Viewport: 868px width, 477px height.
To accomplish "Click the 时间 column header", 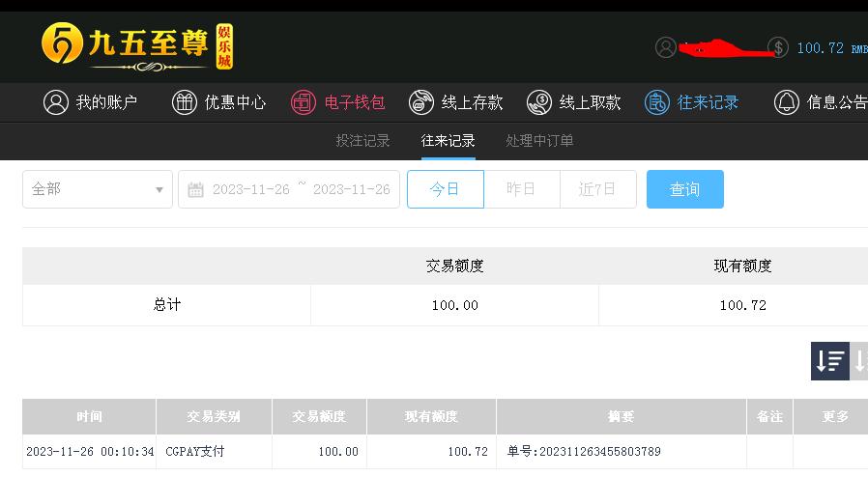I will pyautogui.click(x=89, y=416).
